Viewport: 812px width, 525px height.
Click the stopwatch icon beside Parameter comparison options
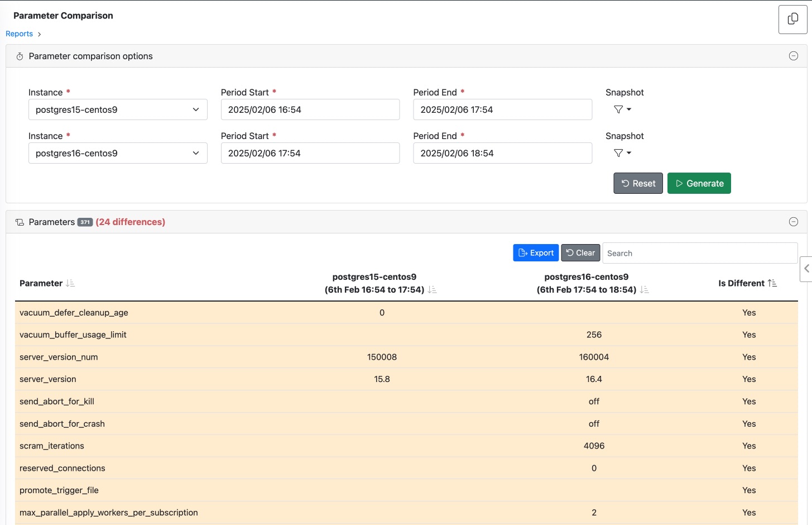[20, 56]
